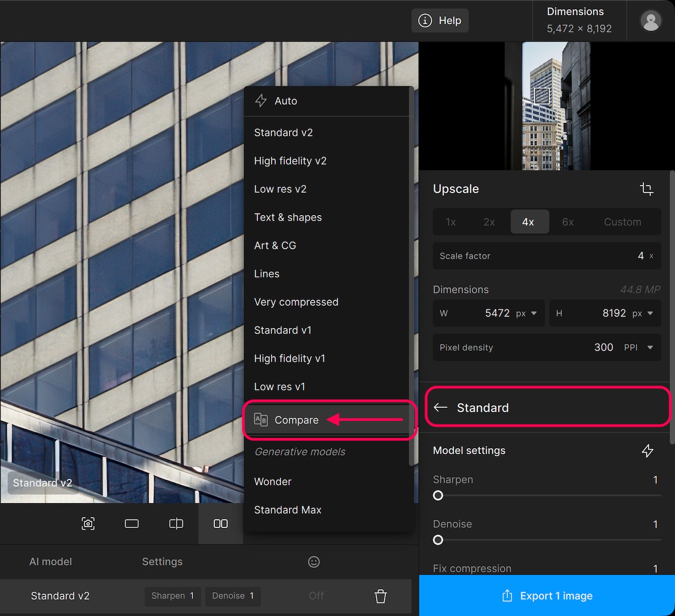Choose 4x upscale factor
Viewport: 675px width, 616px height.
(529, 222)
